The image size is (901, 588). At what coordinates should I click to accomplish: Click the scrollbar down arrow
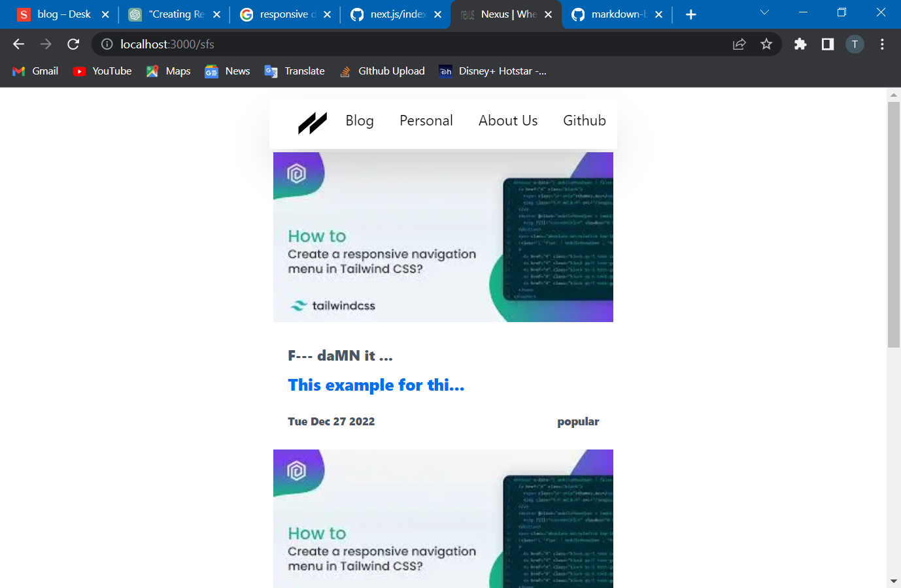coord(894,581)
